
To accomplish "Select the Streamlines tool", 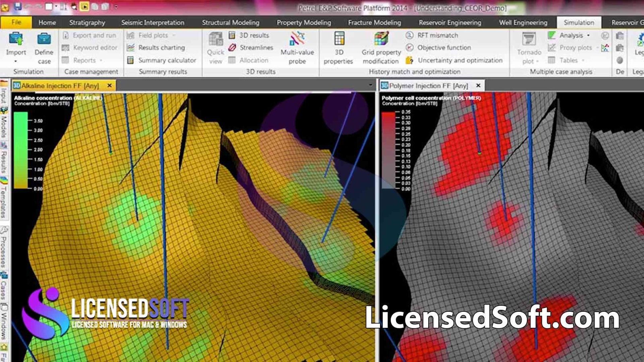I will coord(251,47).
